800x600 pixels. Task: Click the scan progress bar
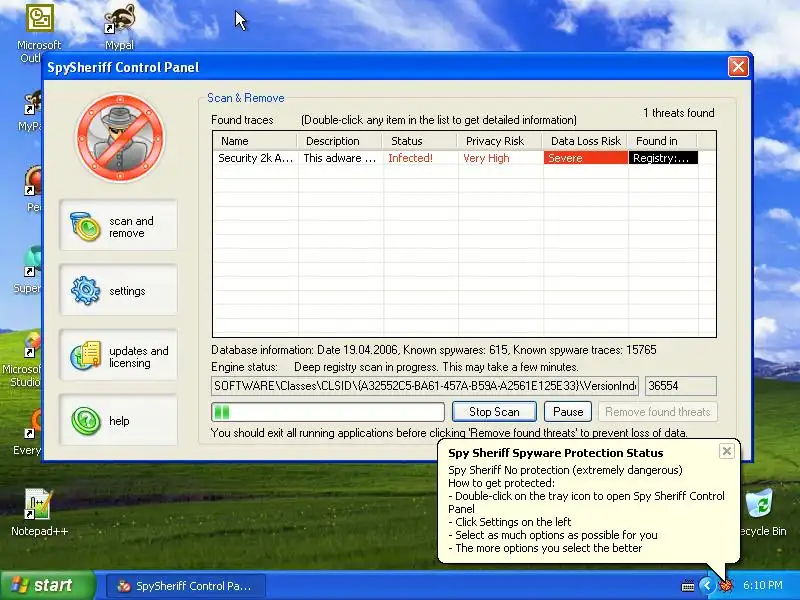[328, 412]
